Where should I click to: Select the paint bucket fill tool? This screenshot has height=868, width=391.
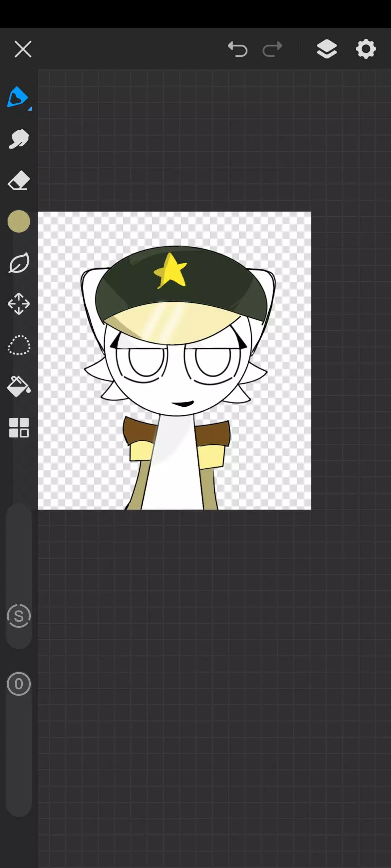18,386
